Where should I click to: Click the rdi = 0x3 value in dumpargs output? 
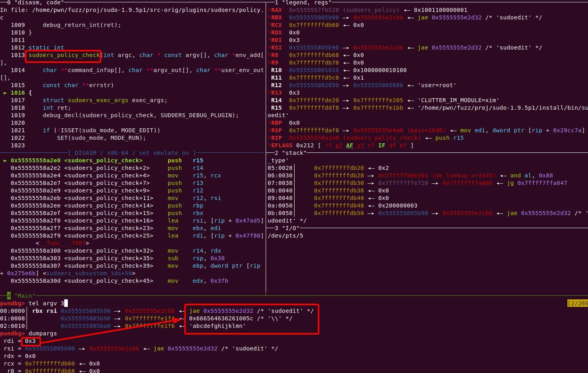[x=30, y=341]
